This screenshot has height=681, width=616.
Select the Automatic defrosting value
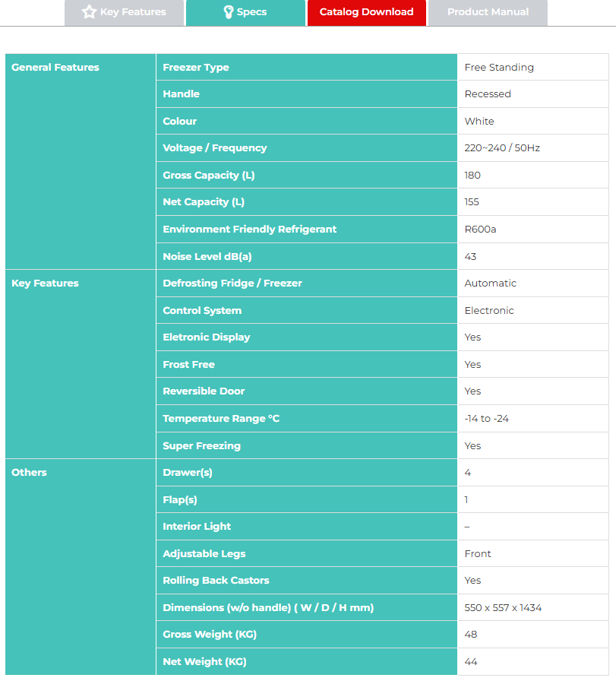click(x=491, y=283)
